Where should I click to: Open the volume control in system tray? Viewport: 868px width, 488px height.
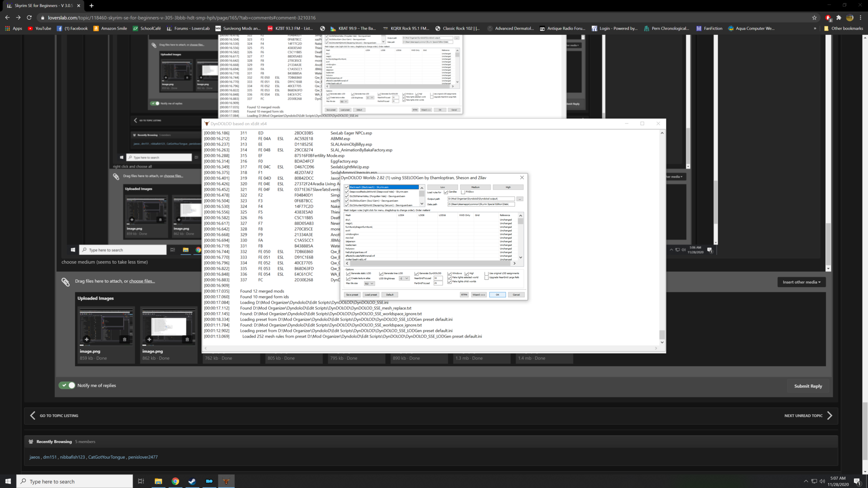tap(822, 481)
